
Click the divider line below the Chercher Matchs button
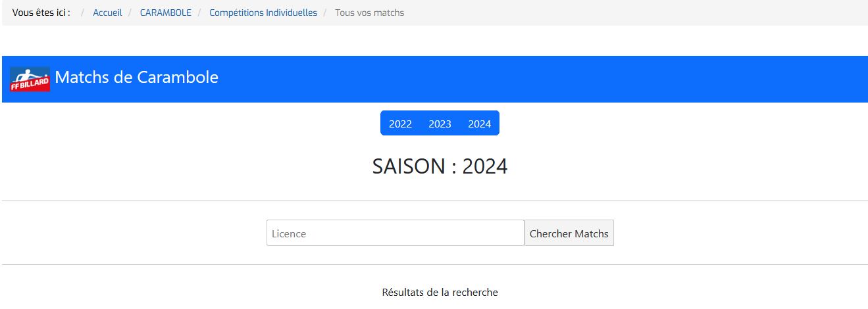(434, 264)
